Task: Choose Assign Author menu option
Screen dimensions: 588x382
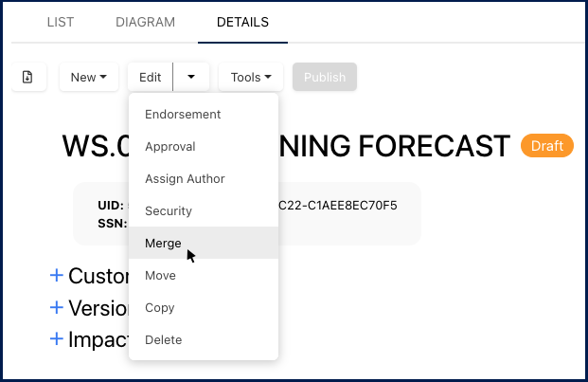Action: click(185, 179)
